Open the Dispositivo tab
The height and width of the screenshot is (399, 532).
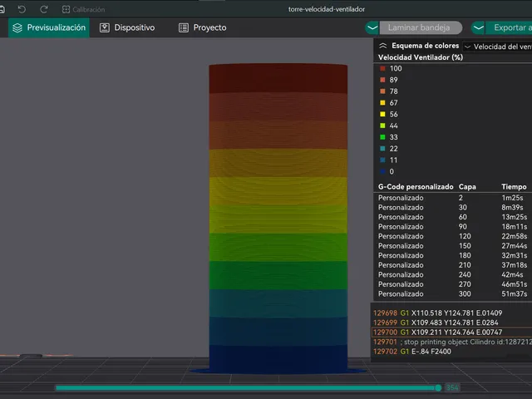(x=127, y=27)
